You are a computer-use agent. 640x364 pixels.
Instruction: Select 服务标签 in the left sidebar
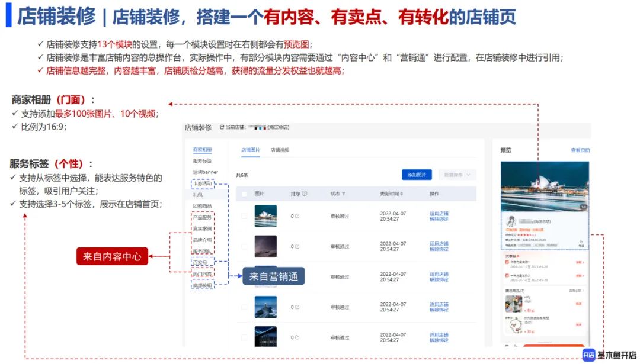(x=202, y=161)
